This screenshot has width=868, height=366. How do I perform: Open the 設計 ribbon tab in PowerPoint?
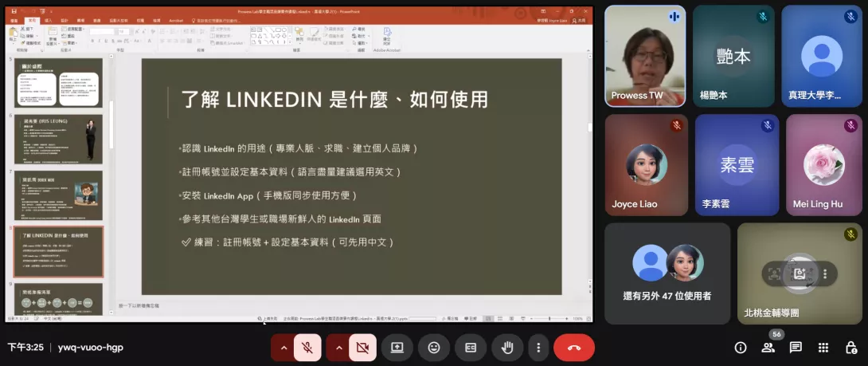65,21
